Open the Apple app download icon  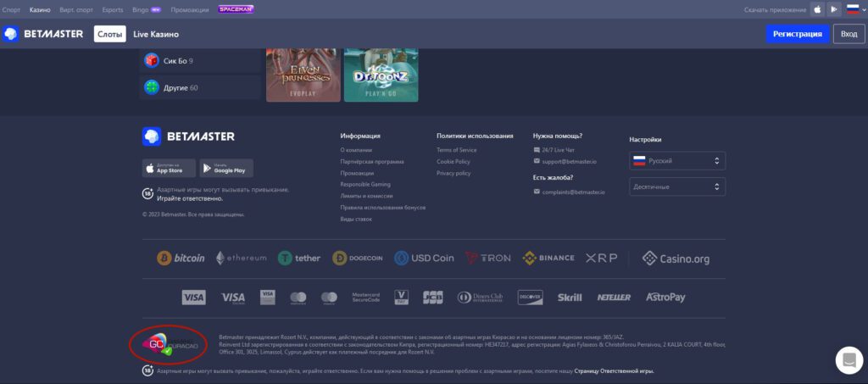point(817,9)
